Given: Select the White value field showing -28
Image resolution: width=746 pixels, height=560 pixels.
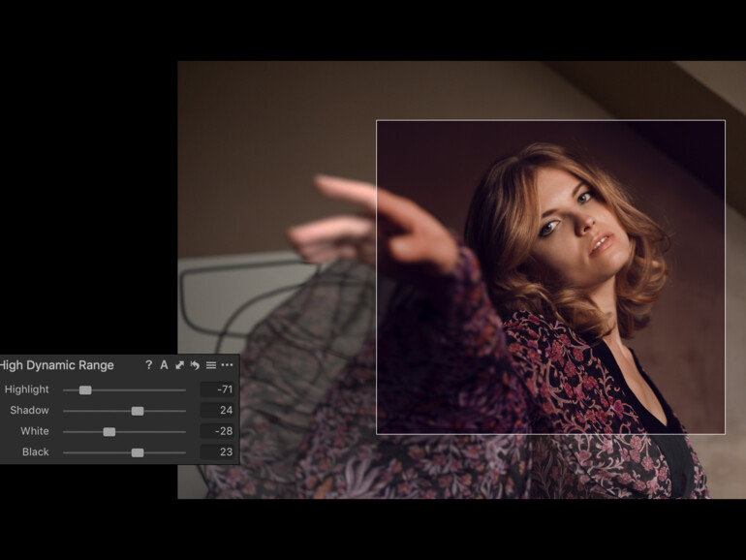Looking at the screenshot, I should coord(217,431).
